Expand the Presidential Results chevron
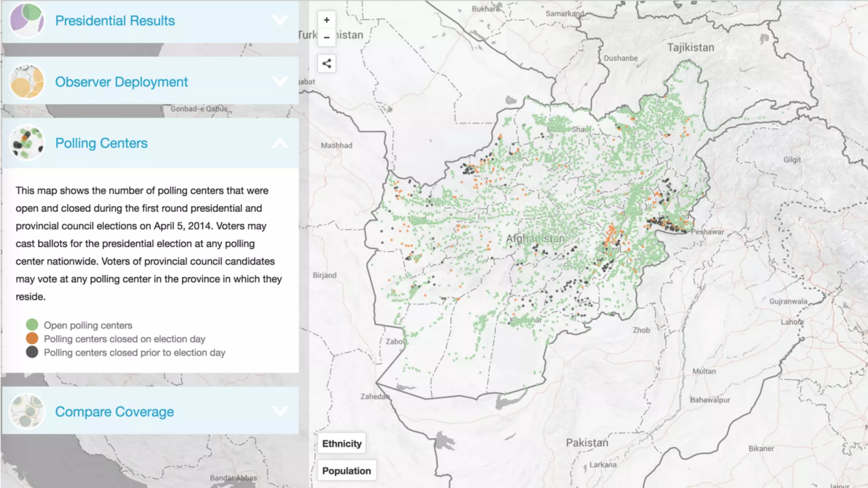868x488 pixels. [x=280, y=20]
